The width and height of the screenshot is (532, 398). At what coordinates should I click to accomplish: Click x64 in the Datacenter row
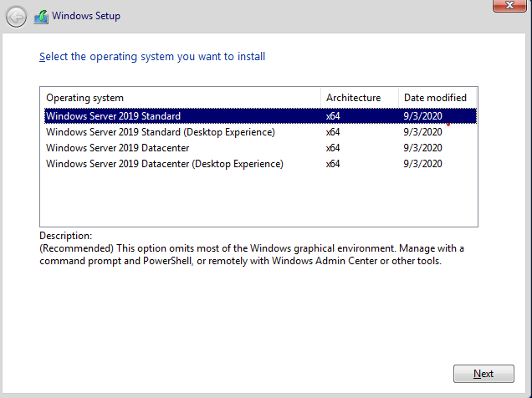pyautogui.click(x=333, y=148)
